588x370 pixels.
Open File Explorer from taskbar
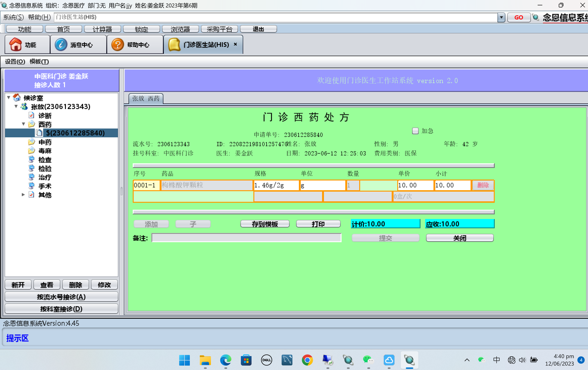tap(205, 360)
